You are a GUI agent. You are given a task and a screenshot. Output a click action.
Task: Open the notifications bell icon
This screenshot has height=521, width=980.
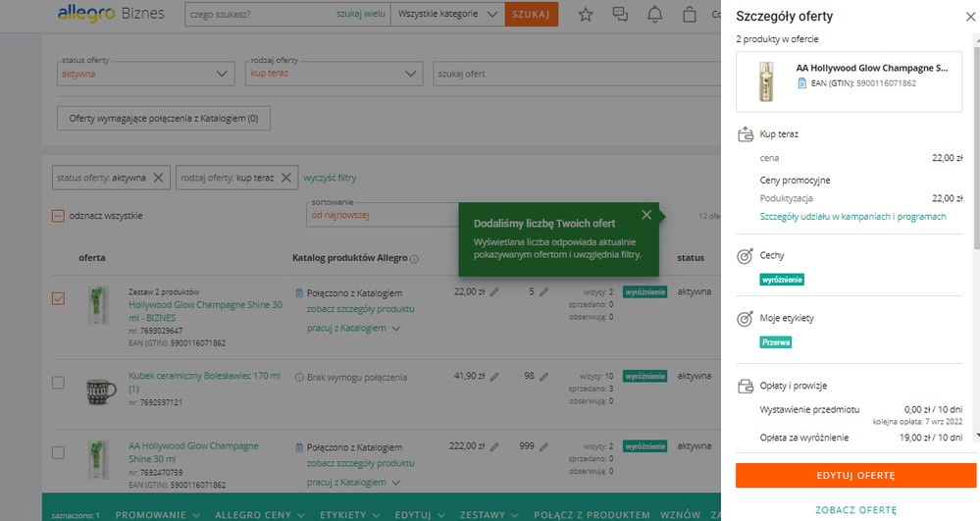click(655, 15)
